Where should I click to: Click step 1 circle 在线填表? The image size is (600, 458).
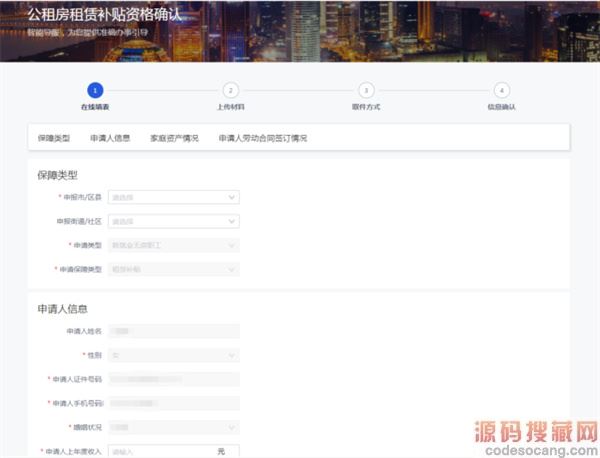click(x=95, y=90)
